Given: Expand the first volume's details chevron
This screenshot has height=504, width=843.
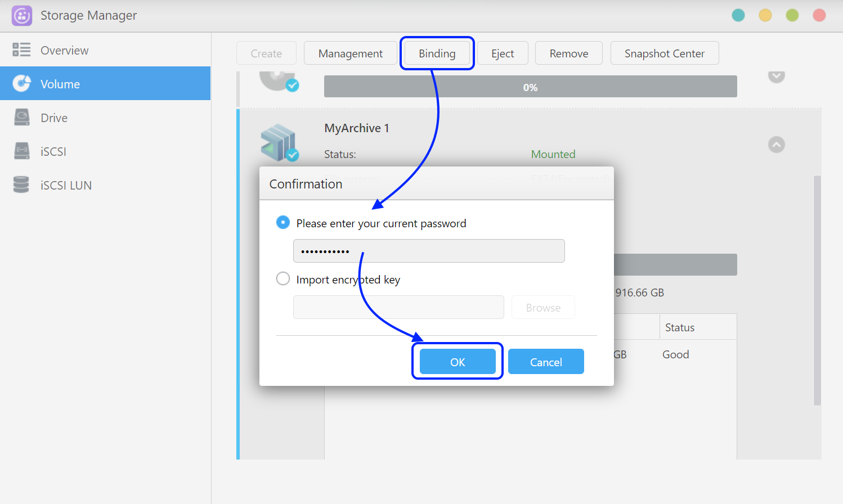Looking at the screenshot, I should [x=777, y=76].
